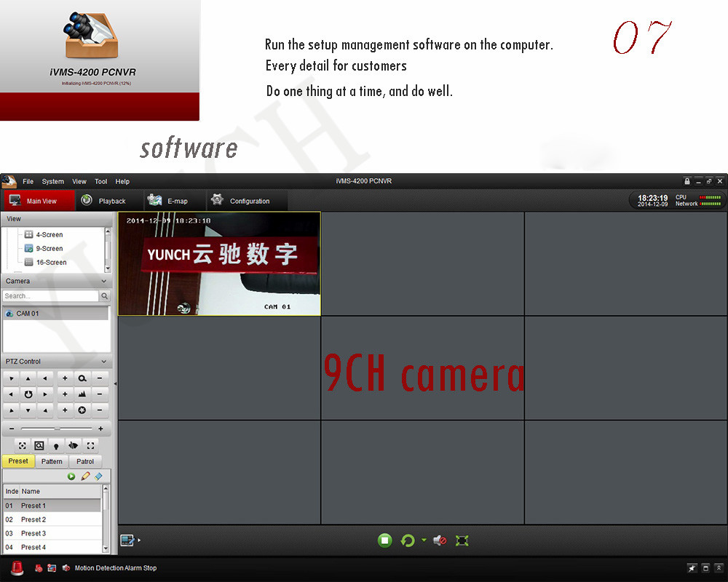Delete preset with the eraser icon
Image resolution: width=728 pixels, height=582 pixels.
tap(98, 477)
